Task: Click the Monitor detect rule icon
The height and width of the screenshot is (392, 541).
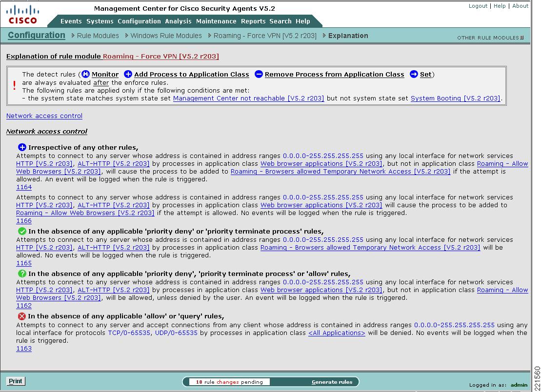Action: tap(85, 74)
